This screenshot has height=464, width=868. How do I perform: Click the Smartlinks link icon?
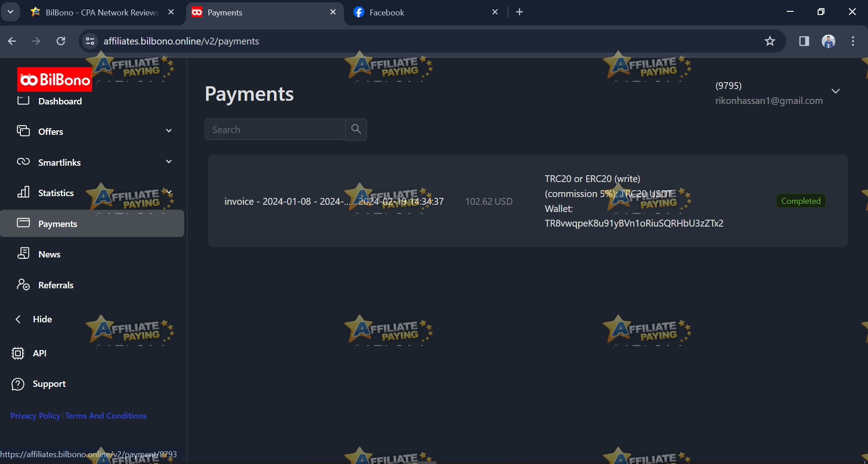pyautogui.click(x=23, y=162)
